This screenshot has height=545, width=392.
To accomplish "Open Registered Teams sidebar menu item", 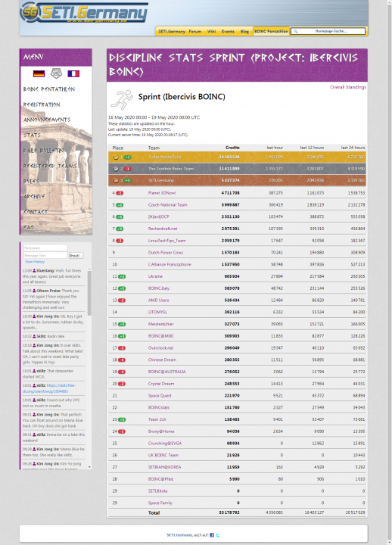I will [x=50, y=166].
